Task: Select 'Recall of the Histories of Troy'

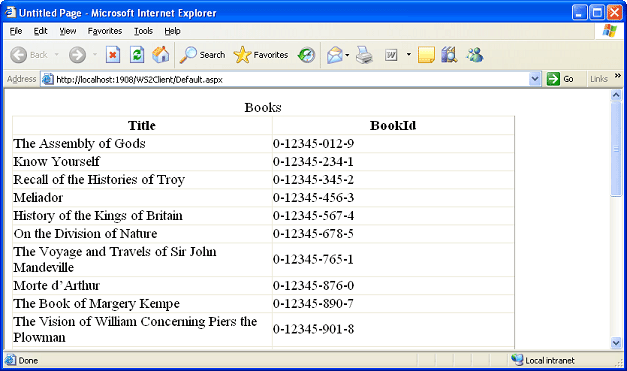Action: point(142,180)
